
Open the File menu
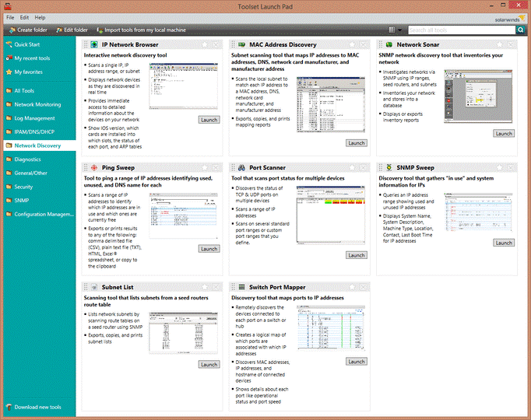click(x=10, y=18)
